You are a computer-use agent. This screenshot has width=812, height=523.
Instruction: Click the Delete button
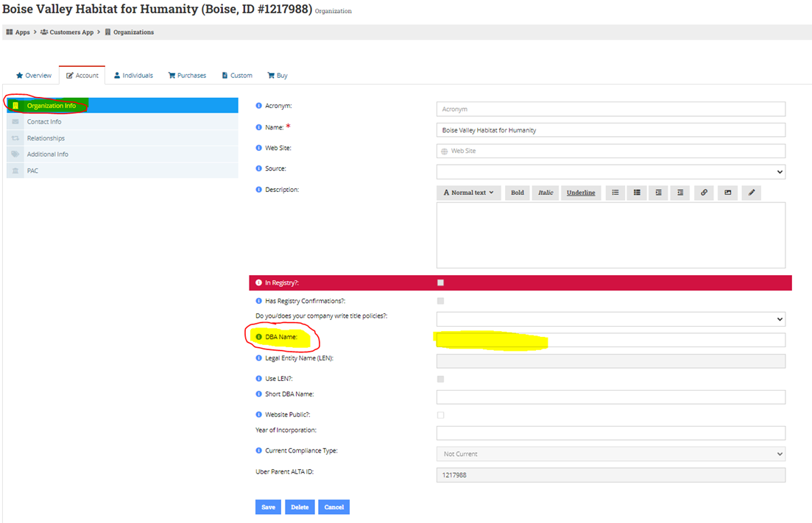click(300, 508)
